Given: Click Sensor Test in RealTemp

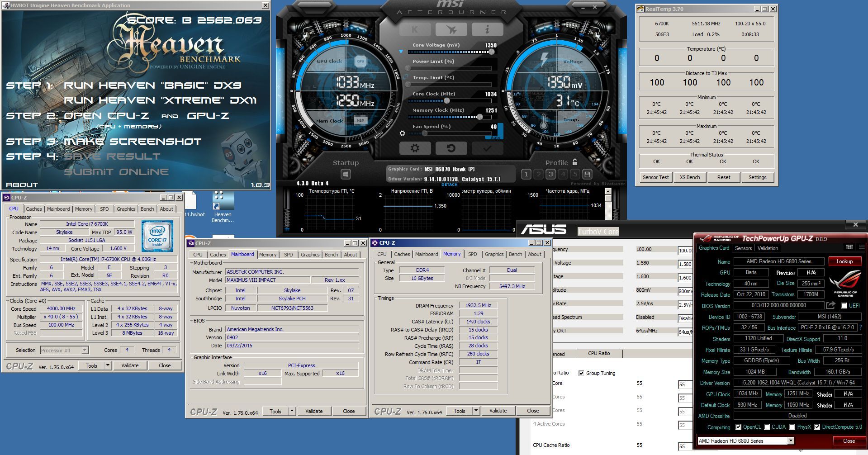Looking at the screenshot, I should (655, 177).
